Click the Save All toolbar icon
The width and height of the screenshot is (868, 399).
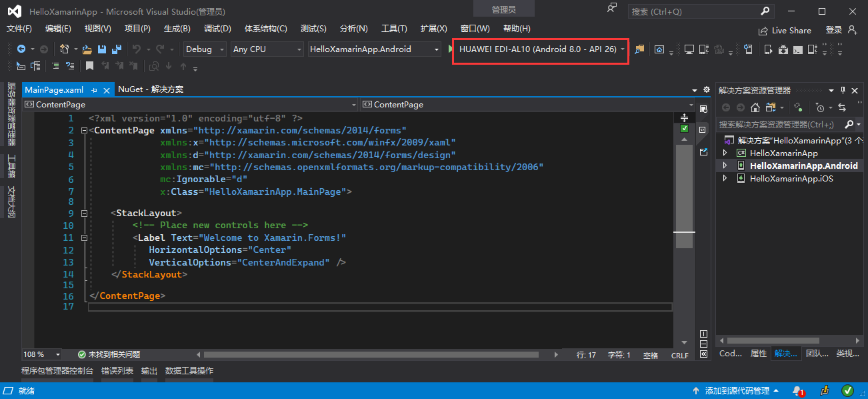[x=115, y=49]
